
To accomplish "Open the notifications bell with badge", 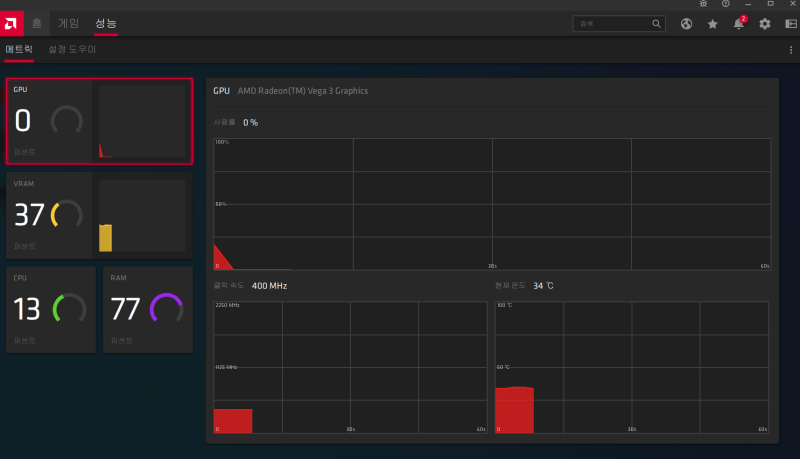I will [739, 23].
